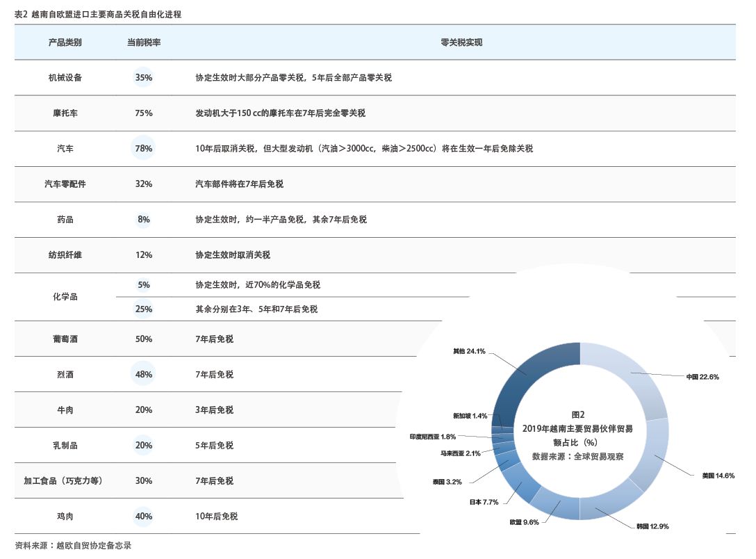Screen dimensions: 756x559
Task: Select the 当前税率 column header
Action: tap(144, 42)
